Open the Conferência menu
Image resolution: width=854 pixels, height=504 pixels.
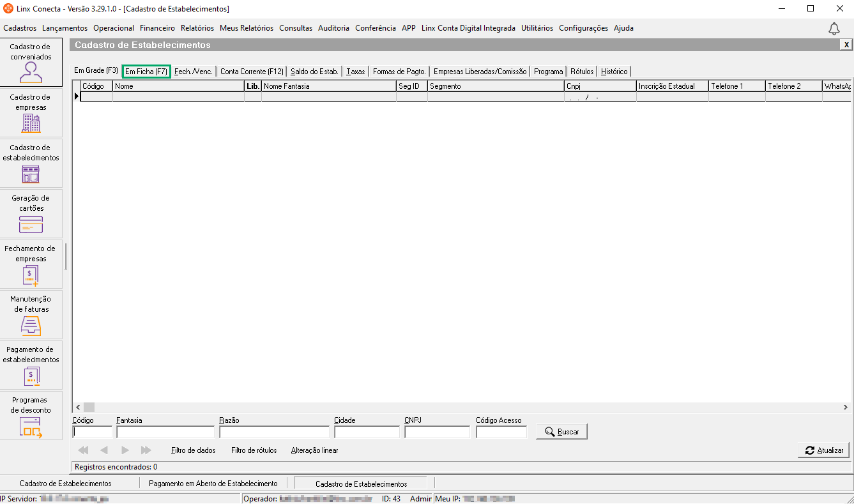[x=376, y=28]
